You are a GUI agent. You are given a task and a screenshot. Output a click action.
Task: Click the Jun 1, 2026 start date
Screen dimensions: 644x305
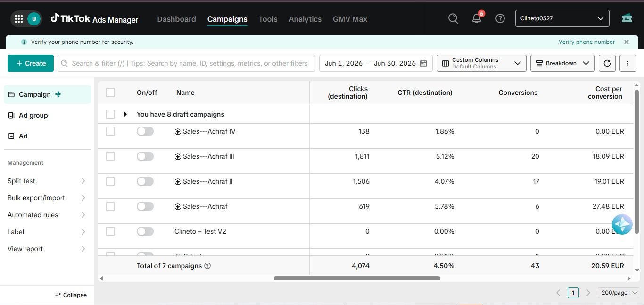[344, 63]
